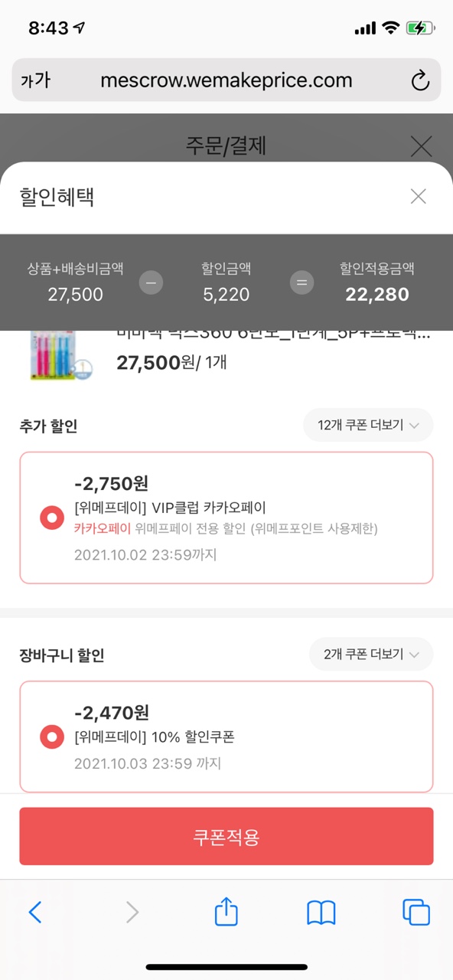
Task: Tap the 카카오페이 red label text
Action: coord(103,528)
